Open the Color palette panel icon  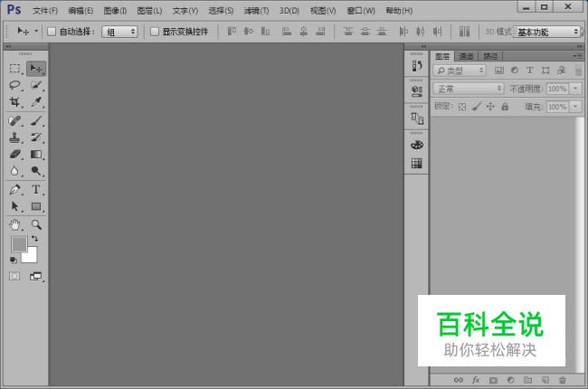click(417, 145)
